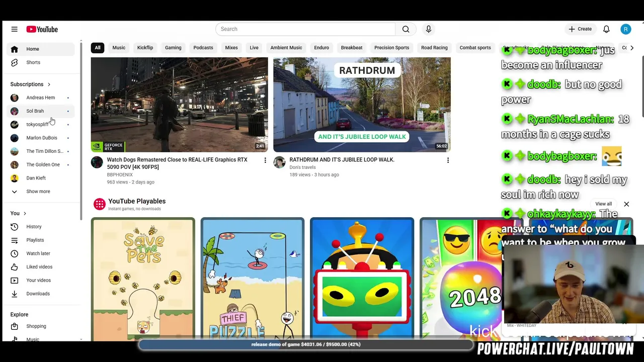644x362 pixels.
Task: Select the Live filter chip
Action: tap(254, 48)
